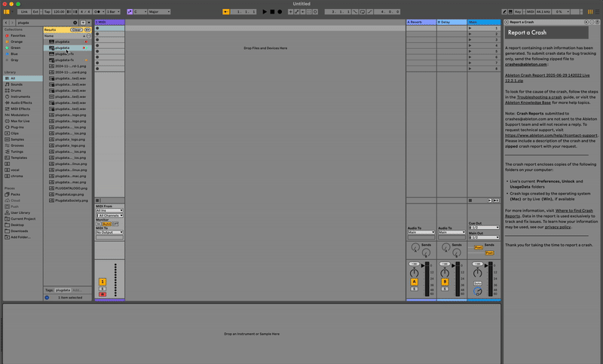Select Favorites collection
This screenshot has height=364, width=603.
click(17, 35)
